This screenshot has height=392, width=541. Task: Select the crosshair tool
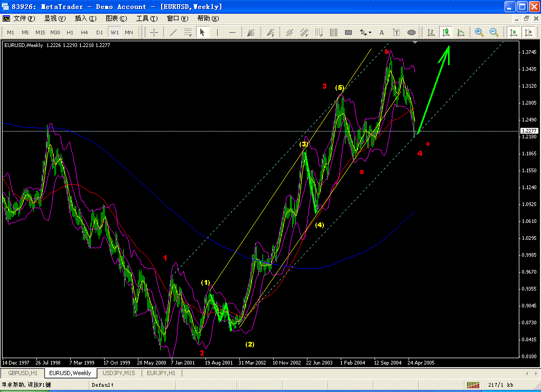[x=154, y=32]
